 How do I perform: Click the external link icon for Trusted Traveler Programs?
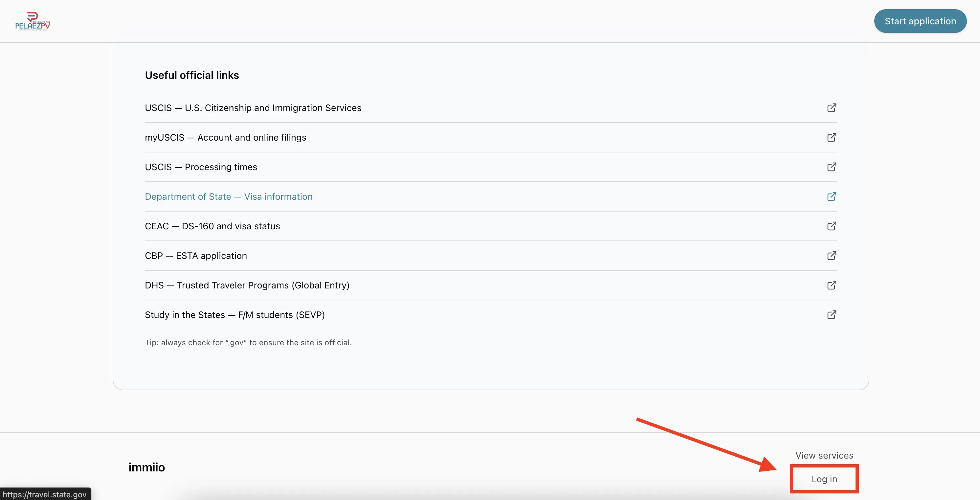pos(832,285)
